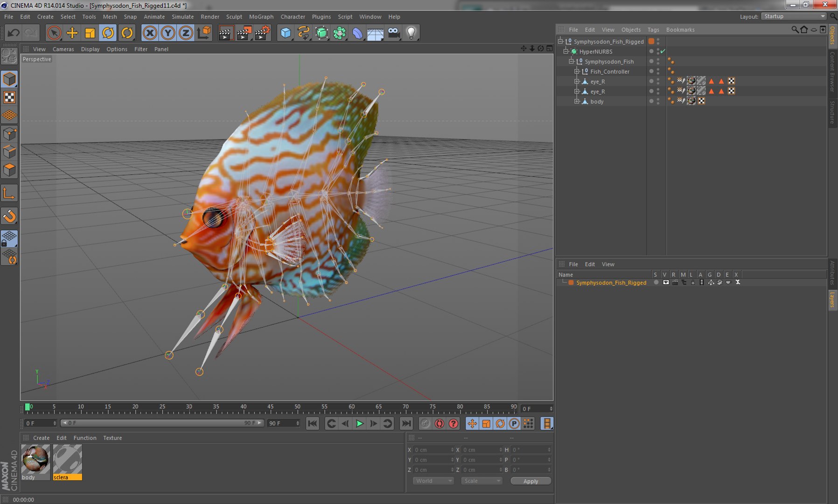This screenshot has height=504, width=838.
Task: Toggle the Z axis lock icon
Action: pyautogui.click(x=186, y=33)
